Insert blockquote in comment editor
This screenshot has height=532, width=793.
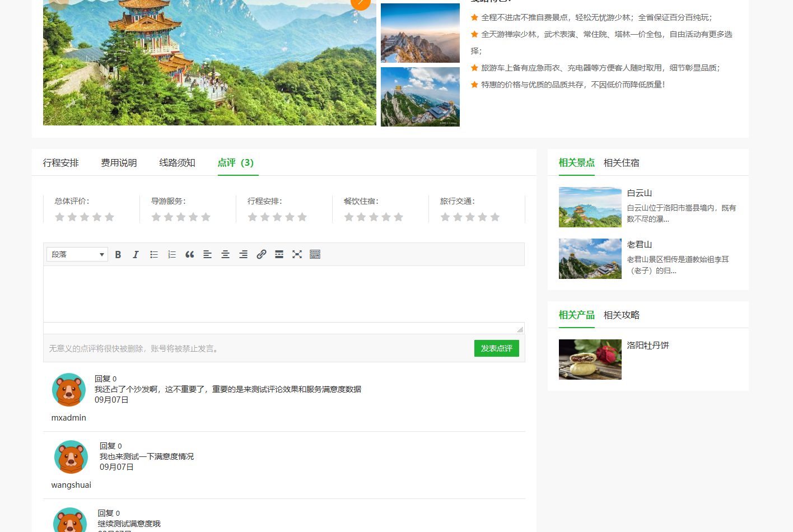click(190, 254)
